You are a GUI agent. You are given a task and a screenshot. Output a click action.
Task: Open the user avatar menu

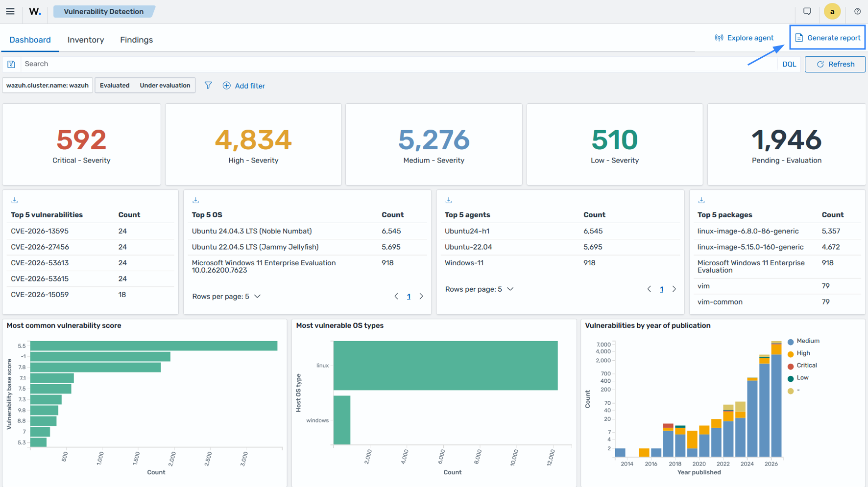[832, 11]
